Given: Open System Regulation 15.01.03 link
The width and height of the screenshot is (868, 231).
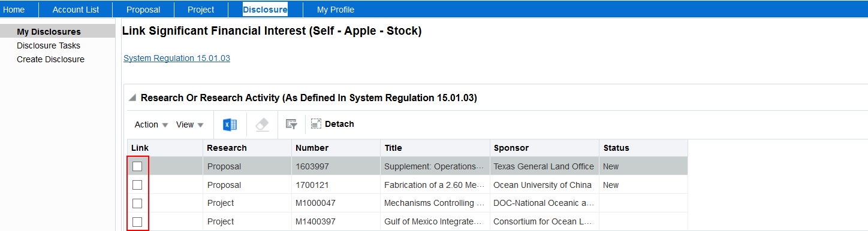Looking at the screenshot, I should click(x=177, y=58).
